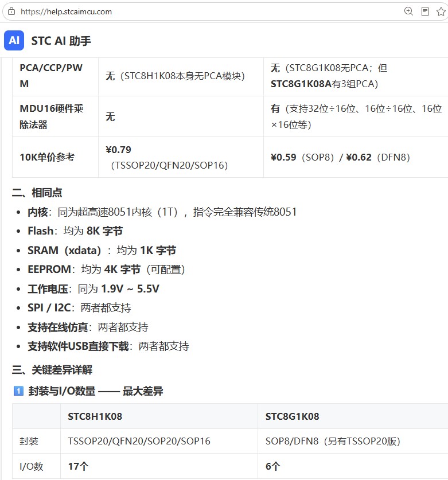448x480 pixels.
Task: Click the I/O数 row label
Action: [x=31, y=466]
